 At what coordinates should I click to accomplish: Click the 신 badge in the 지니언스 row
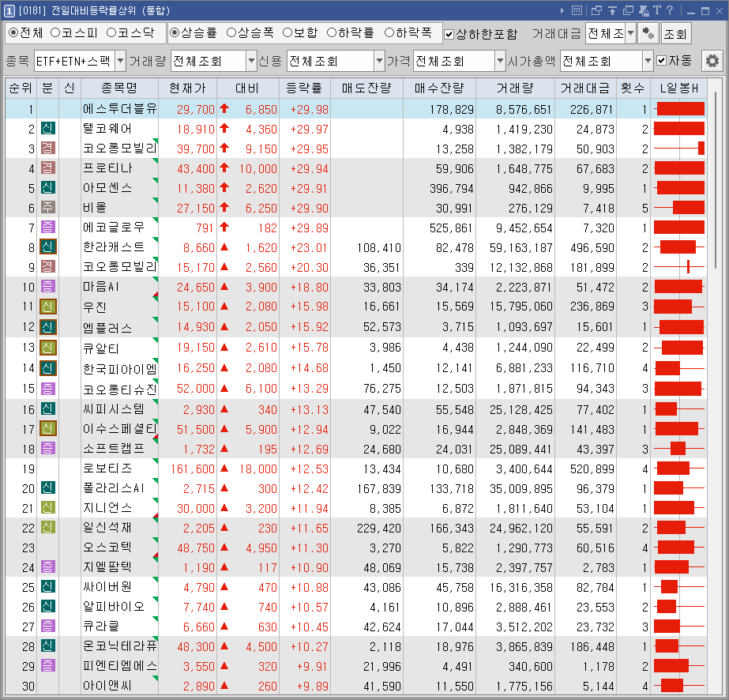tap(48, 507)
